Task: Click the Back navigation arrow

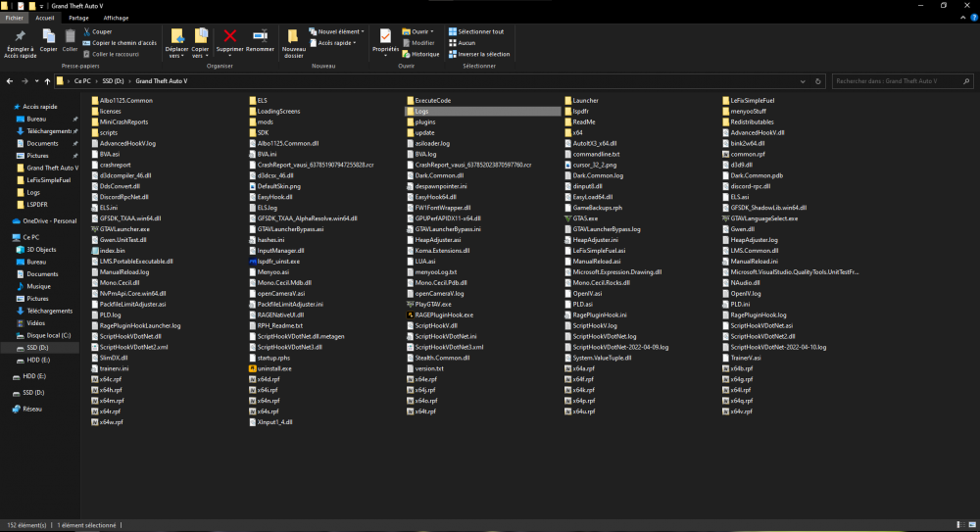Action: pyautogui.click(x=10, y=81)
